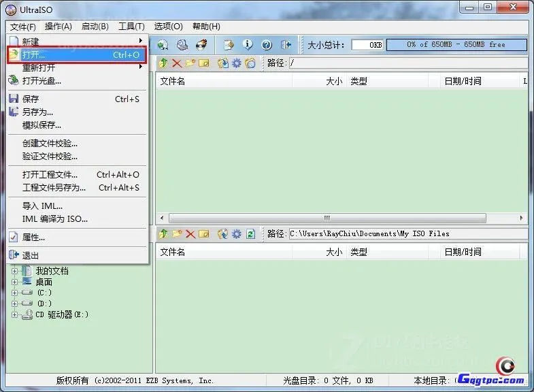
Task: Open the 重新打开 submenu
Action: pos(78,67)
